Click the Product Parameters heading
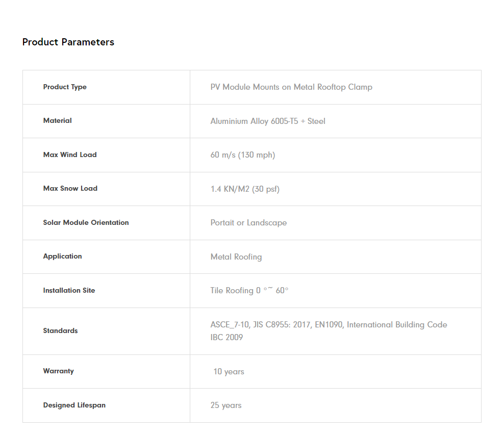Viewport: 504px width, 434px height. [x=68, y=42]
